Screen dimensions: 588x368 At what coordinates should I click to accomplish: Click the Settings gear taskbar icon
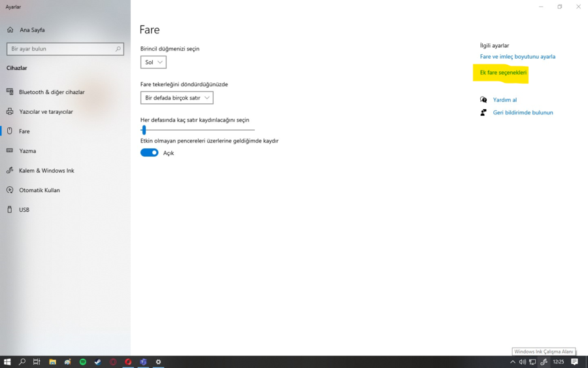click(158, 362)
